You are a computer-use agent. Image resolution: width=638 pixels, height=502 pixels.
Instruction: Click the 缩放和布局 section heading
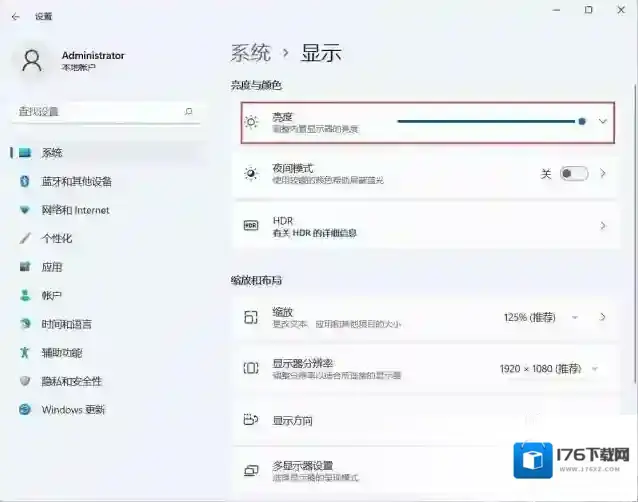[256, 280]
